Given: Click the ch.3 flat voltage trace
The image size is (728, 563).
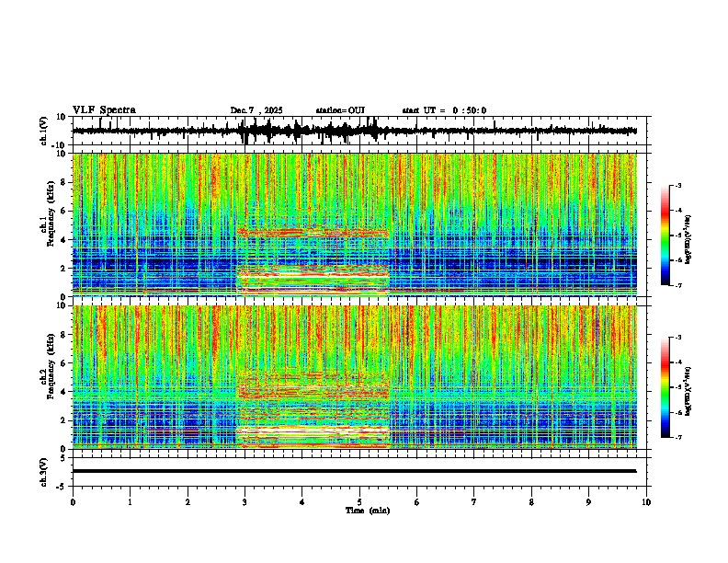Looking at the screenshot, I should pyautogui.click(x=354, y=471).
